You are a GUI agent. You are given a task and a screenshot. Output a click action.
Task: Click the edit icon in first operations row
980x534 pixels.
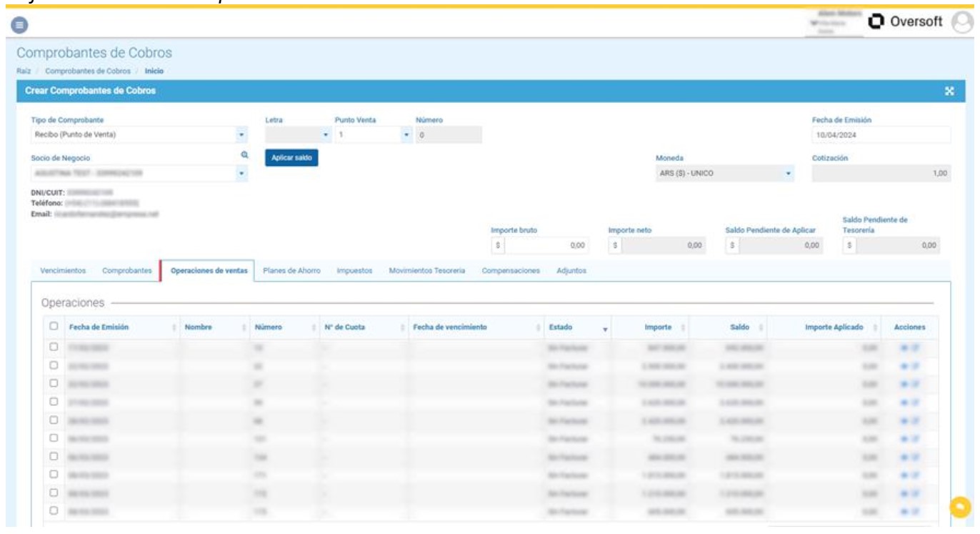coord(914,347)
